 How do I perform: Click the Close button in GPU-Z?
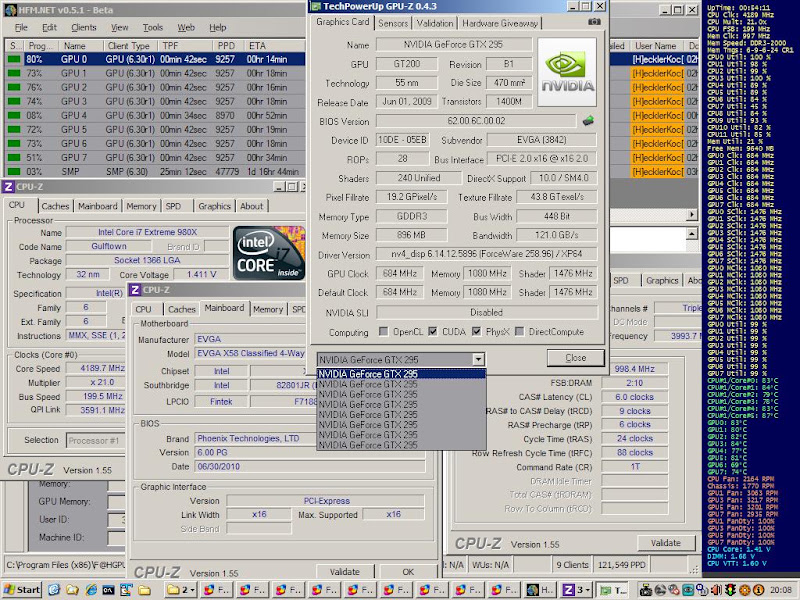[x=576, y=358]
